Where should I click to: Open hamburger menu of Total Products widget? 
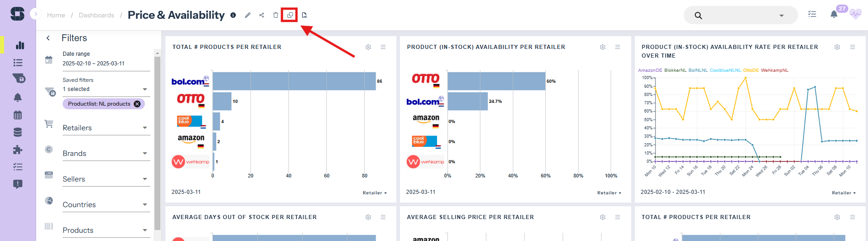tap(383, 47)
